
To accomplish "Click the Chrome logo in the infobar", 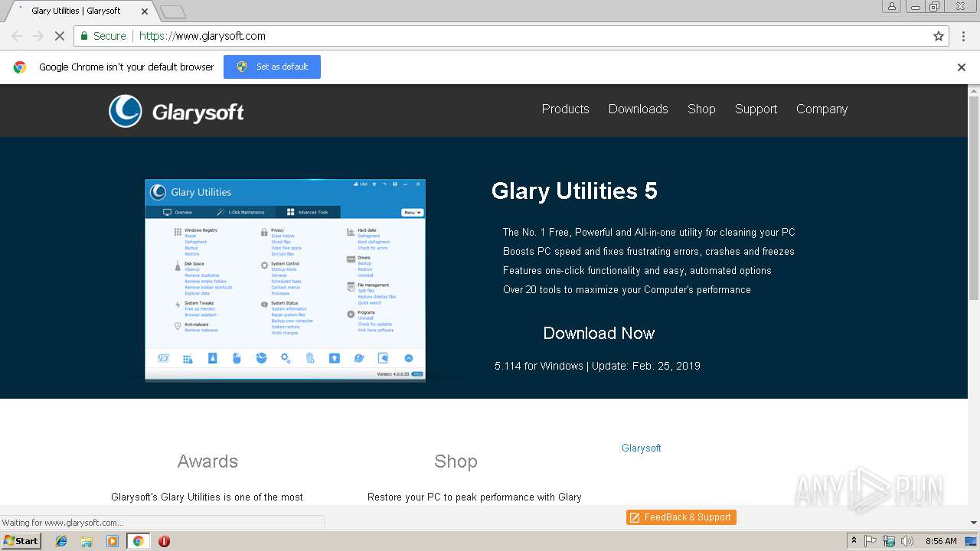I will click(20, 67).
